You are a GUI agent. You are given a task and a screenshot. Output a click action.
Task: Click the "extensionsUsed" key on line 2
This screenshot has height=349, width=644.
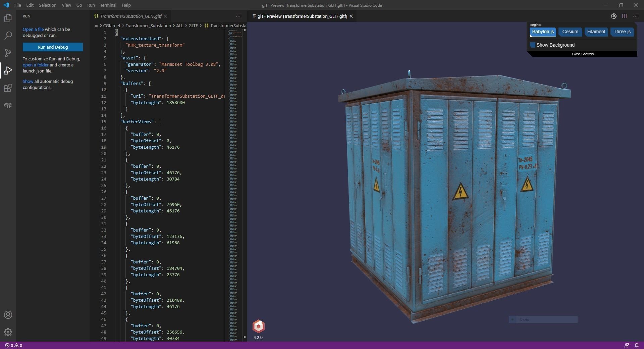(x=141, y=39)
